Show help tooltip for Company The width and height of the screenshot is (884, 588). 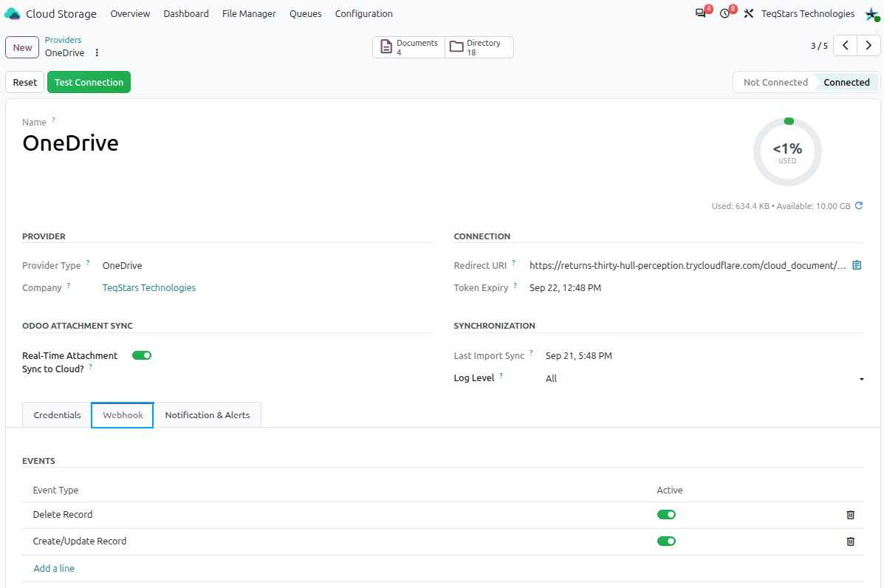pyautogui.click(x=69, y=285)
